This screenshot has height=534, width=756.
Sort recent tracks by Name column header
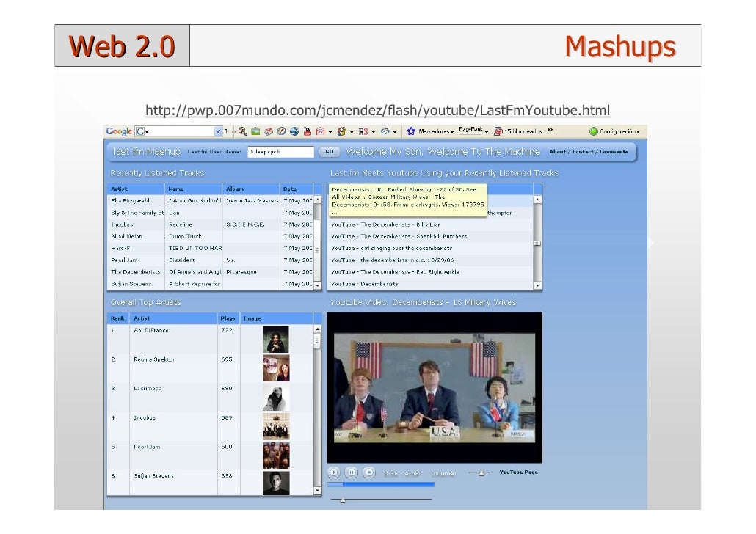tap(193, 189)
